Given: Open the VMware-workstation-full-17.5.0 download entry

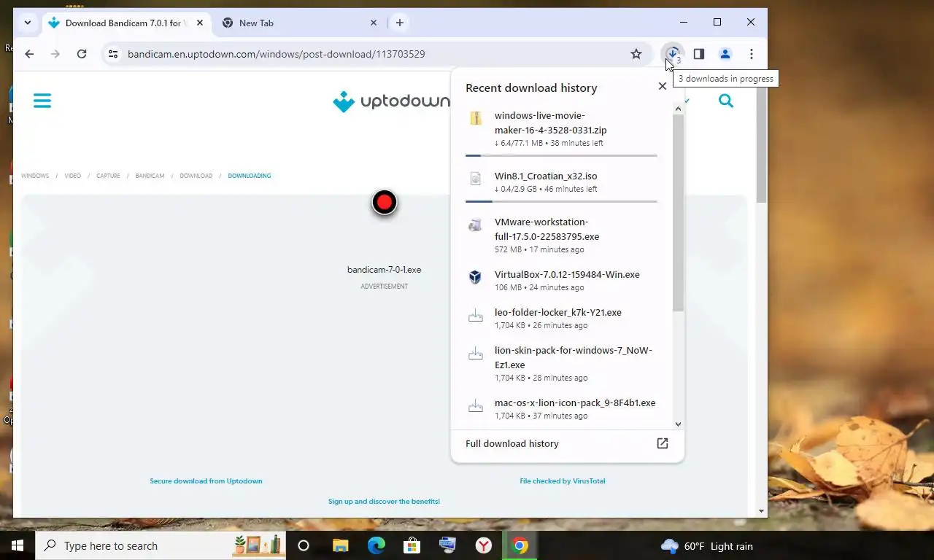Looking at the screenshot, I should point(561,236).
